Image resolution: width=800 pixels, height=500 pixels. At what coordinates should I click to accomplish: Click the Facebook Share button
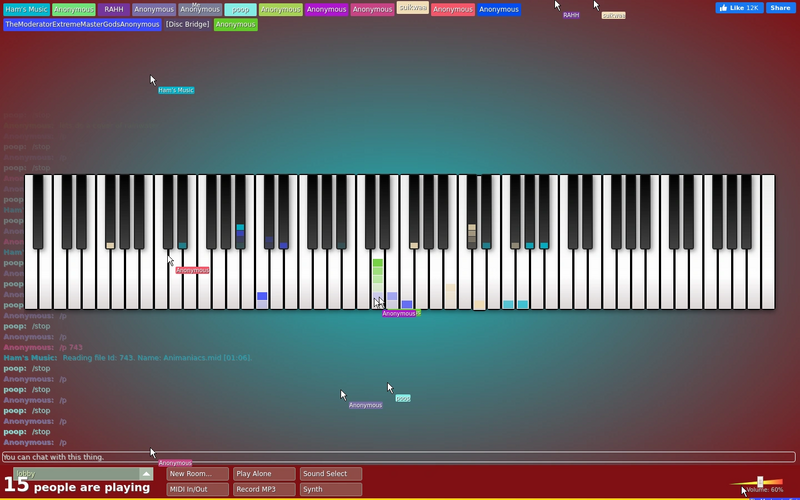pos(781,8)
